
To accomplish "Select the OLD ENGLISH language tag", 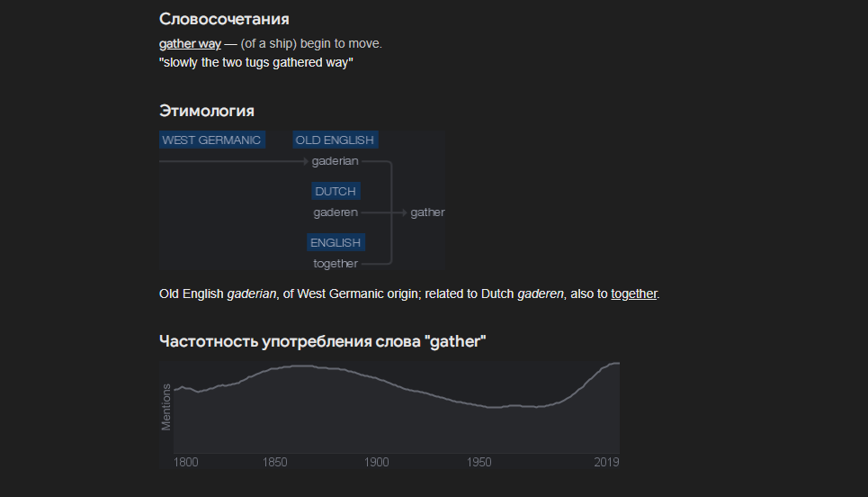I will point(335,140).
